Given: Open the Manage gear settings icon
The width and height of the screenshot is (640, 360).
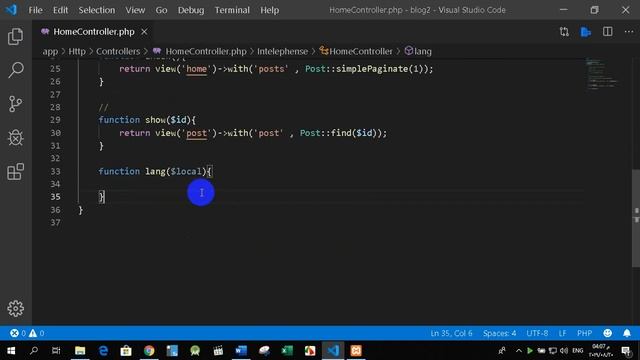Looking at the screenshot, I should click(16, 309).
